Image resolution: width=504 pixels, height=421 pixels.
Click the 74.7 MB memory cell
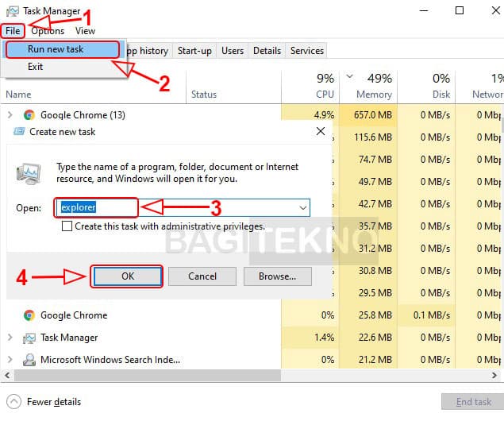pyautogui.click(x=368, y=160)
